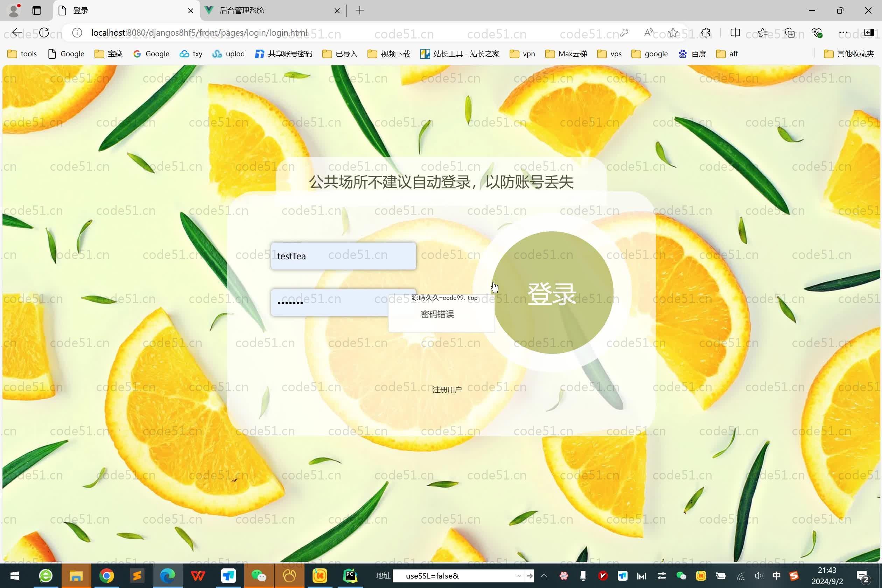Open WPS Office from the taskbar
Viewport: 882px width, 588px height.
(198, 576)
